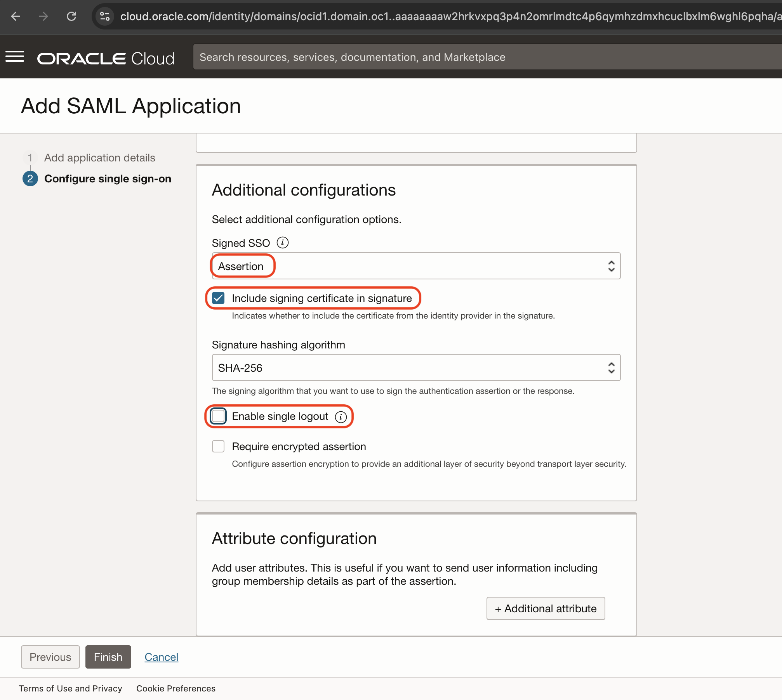
Task: Open Signature hashing algorithm SHA-256 dropdown
Action: pos(415,368)
